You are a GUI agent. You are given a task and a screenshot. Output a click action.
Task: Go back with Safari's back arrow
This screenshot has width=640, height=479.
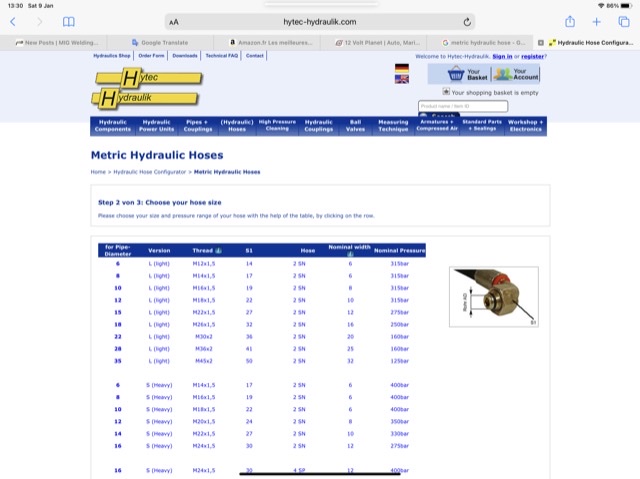tap(13, 22)
